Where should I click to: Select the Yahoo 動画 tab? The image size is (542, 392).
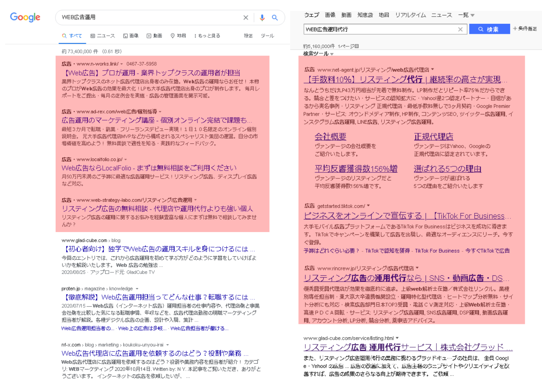[346, 15]
